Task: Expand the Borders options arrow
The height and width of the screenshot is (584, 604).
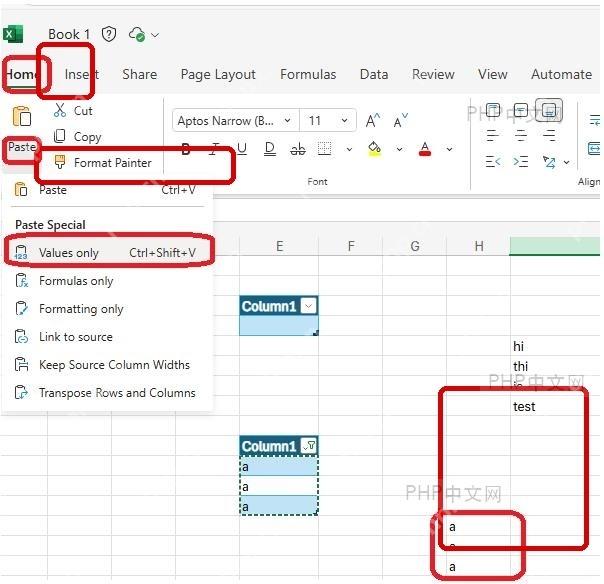Action: click(x=349, y=149)
